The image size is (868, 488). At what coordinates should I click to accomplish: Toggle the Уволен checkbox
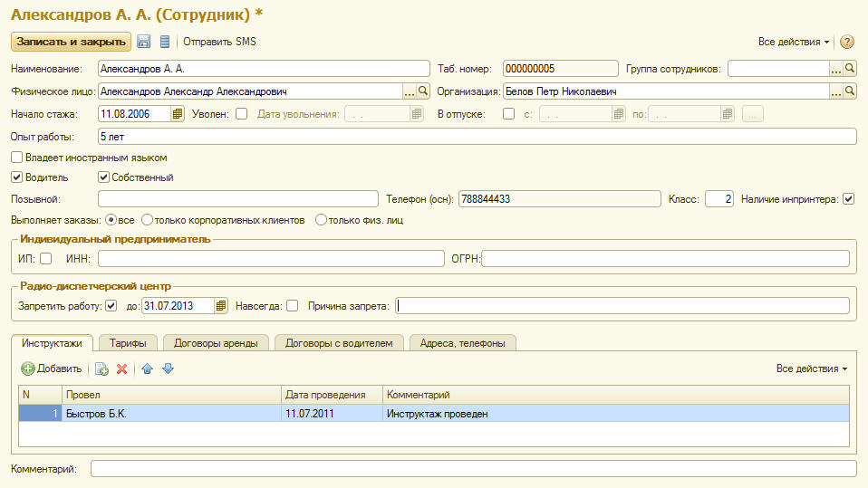[241, 114]
